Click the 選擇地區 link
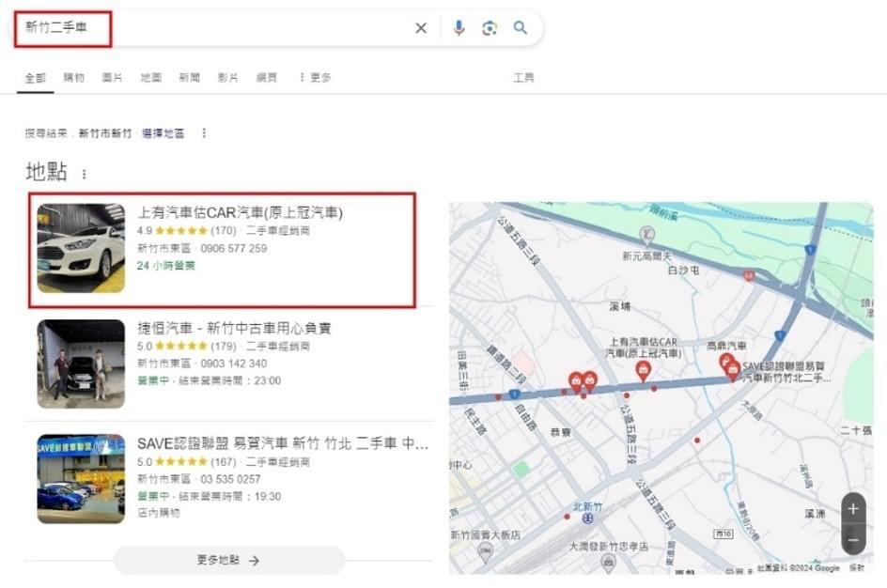 (x=163, y=132)
